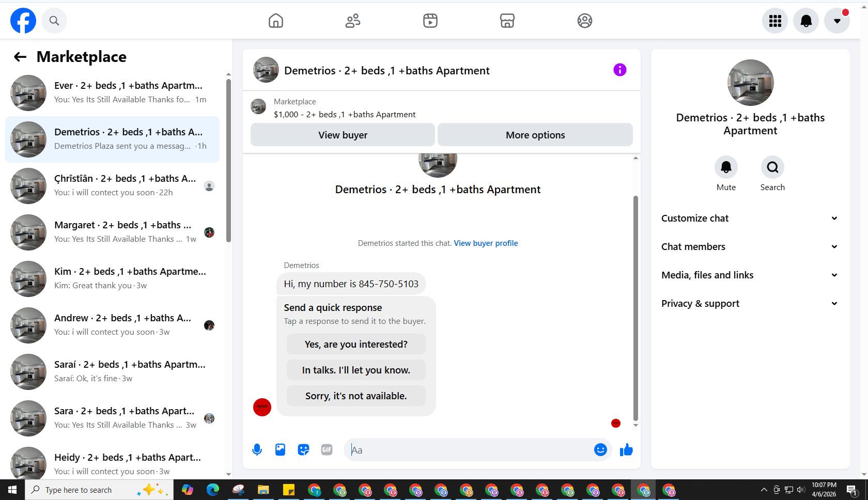Expand the Customize chat section
This screenshot has height=500, width=868.
coord(750,218)
